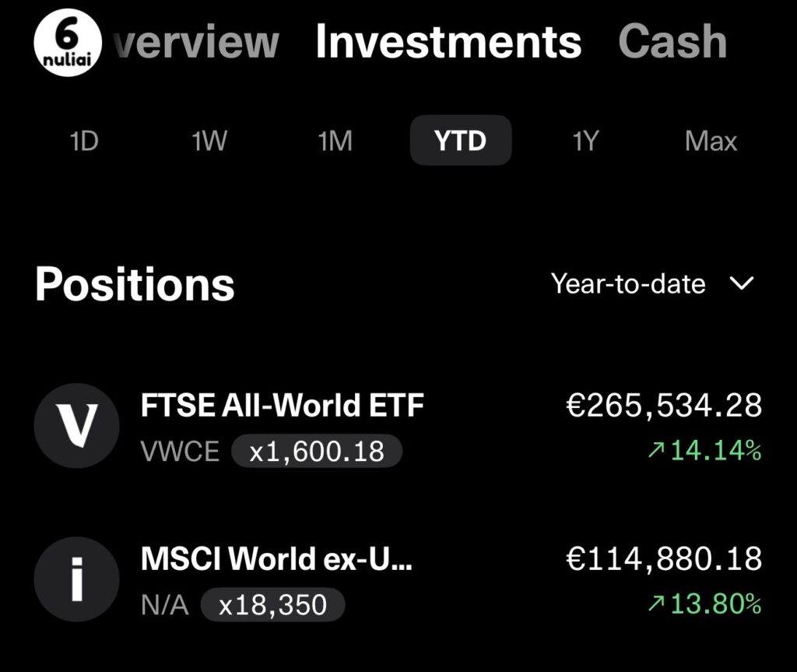Tap the iShares i logo icon

[x=77, y=579]
